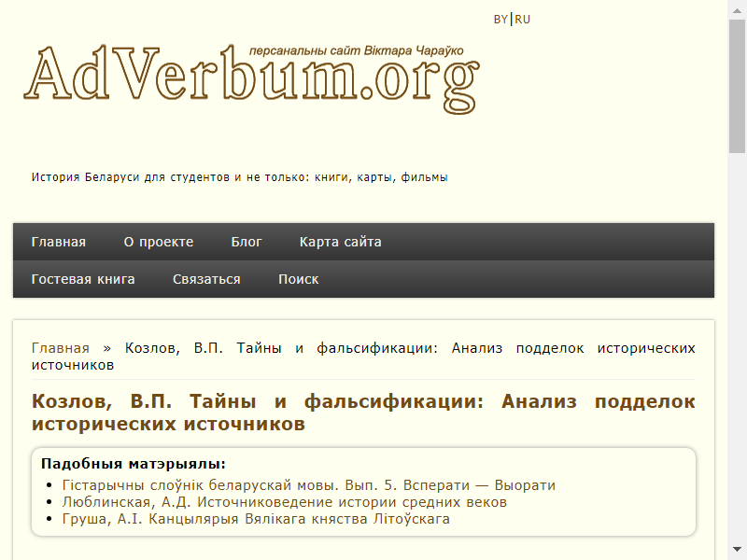The image size is (747, 560).
Task: Switch language to BY
Action: pyautogui.click(x=500, y=20)
